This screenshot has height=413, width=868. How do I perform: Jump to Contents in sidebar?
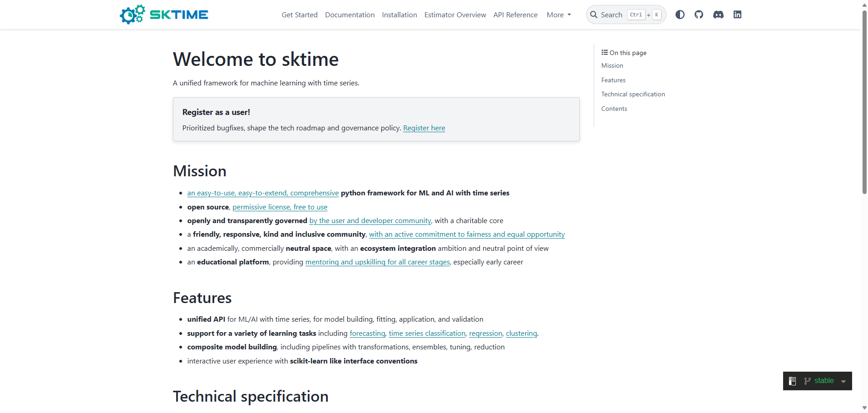614,109
